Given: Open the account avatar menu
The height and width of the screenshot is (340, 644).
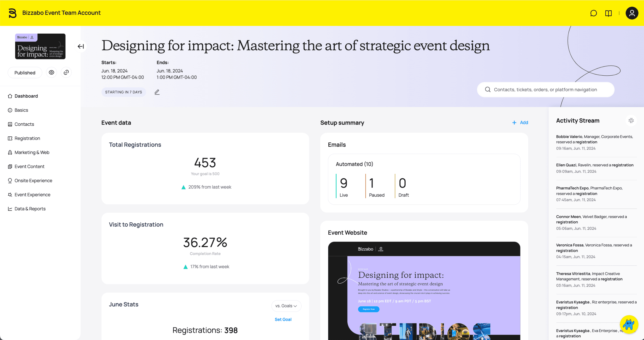Looking at the screenshot, I should pyautogui.click(x=632, y=13).
